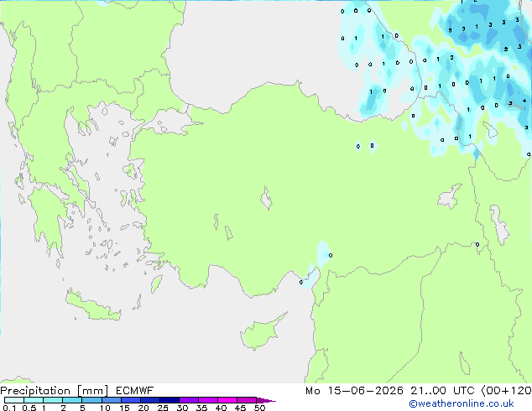Click the '10' legend scale label
532x411 pixels.
pos(105,408)
